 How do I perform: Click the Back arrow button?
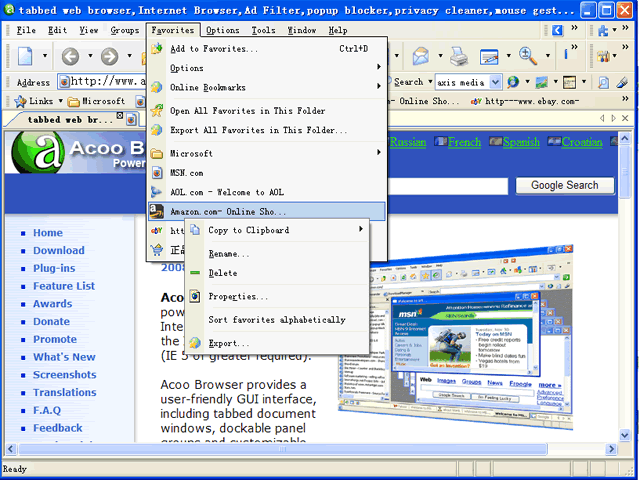[x=70, y=56]
